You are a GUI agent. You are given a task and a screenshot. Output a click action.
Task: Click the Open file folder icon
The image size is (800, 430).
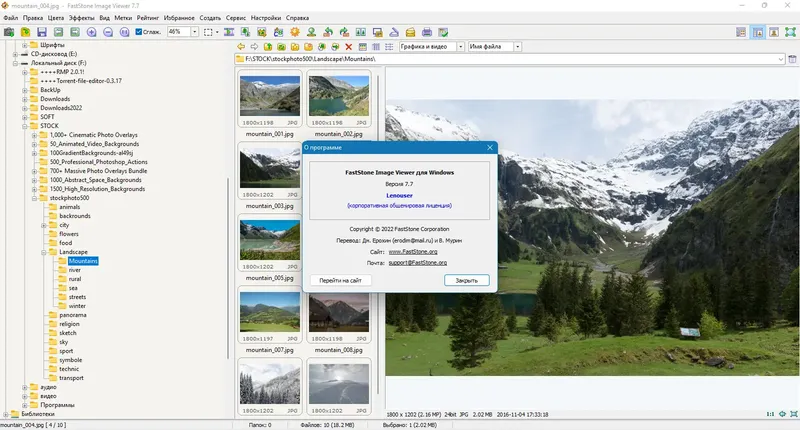(25, 32)
